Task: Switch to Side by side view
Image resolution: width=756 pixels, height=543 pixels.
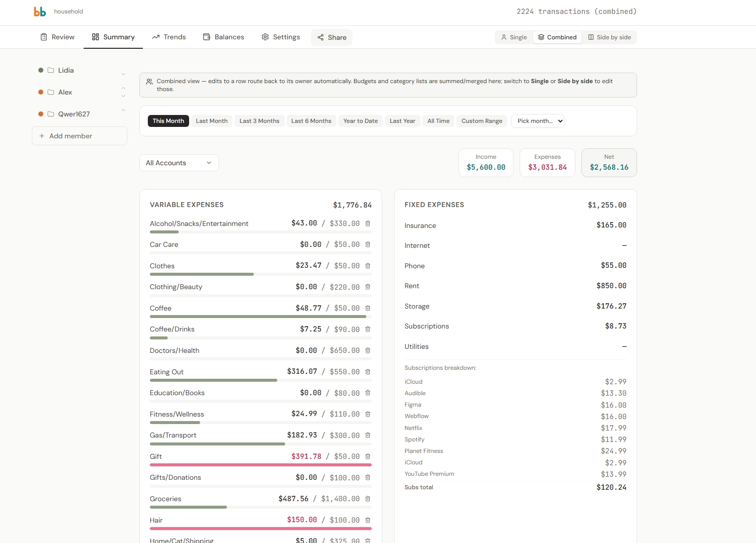Action: coord(610,37)
